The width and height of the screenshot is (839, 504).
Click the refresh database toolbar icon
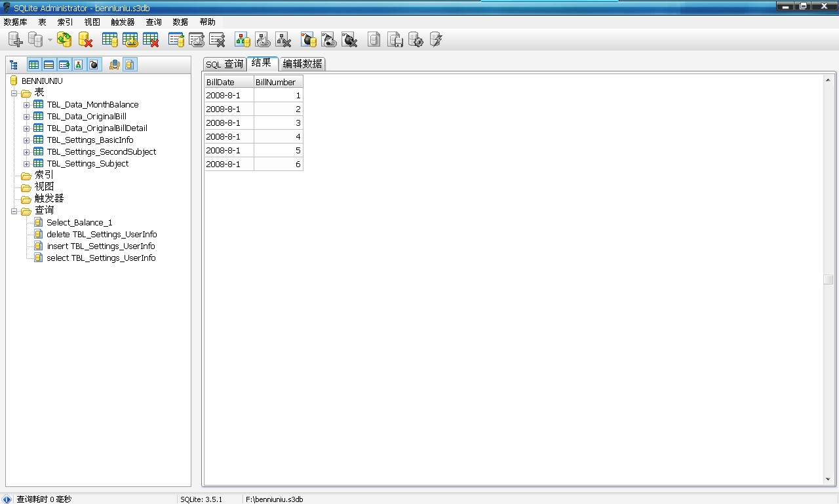coord(64,40)
